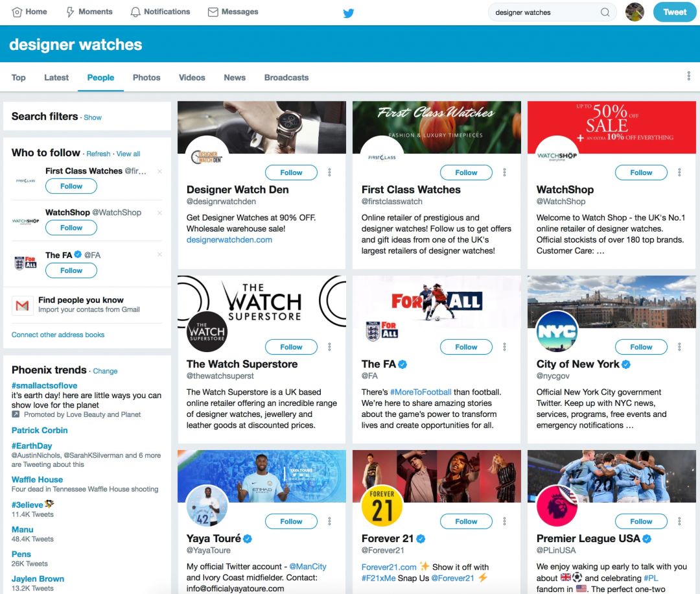Open more options on Yaya Touré card
The image size is (700, 594).
click(x=329, y=521)
